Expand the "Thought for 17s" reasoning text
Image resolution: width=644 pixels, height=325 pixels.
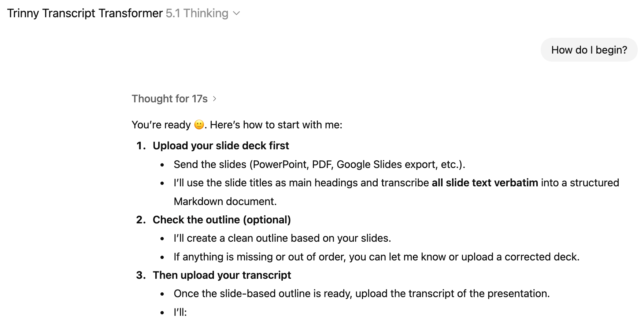click(x=170, y=99)
